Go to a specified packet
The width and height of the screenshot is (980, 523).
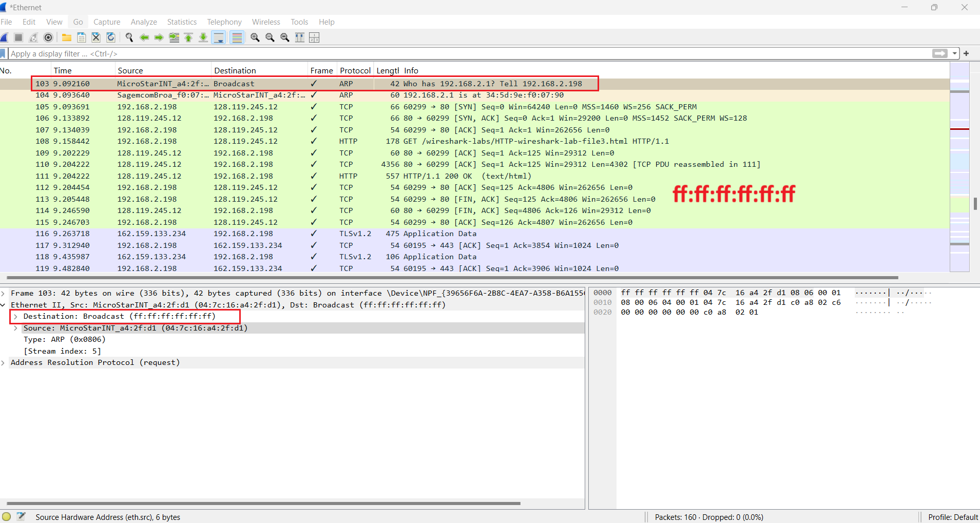(x=174, y=37)
